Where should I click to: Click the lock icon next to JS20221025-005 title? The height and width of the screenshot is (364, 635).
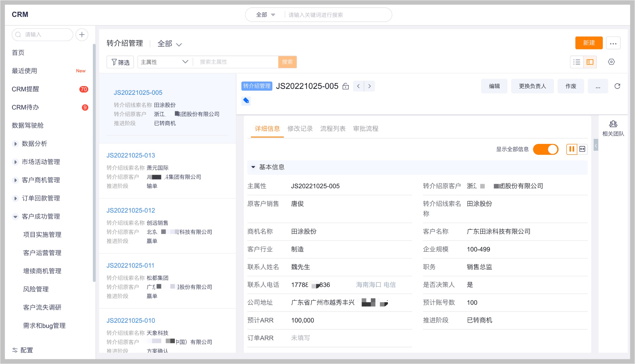(x=345, y=86)
